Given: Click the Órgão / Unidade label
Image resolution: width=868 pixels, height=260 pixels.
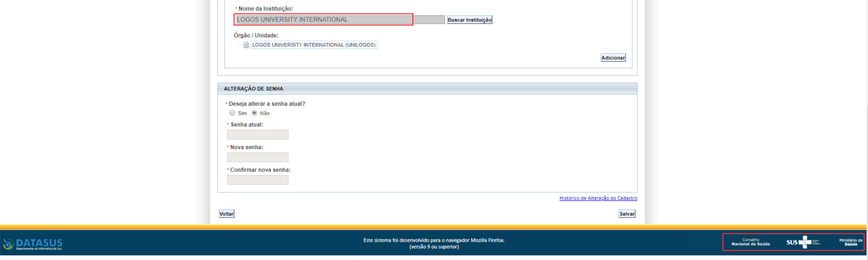Looking at the screenshot, I should tap(256, 35).
